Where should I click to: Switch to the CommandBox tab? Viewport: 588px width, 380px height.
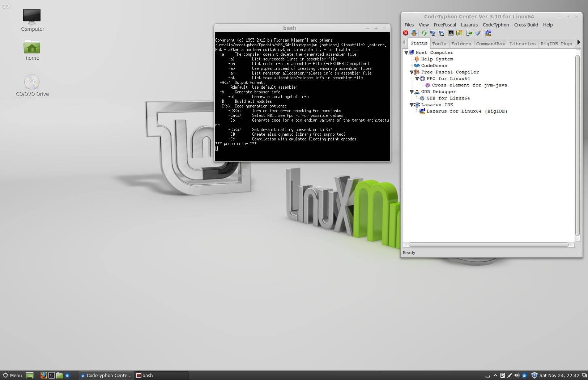[x=490, y=44]
